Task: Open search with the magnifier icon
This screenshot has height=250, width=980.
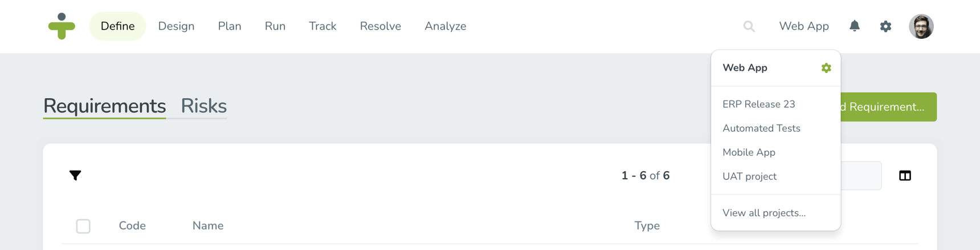Action: pyautogui.click(x=749, y=26)
